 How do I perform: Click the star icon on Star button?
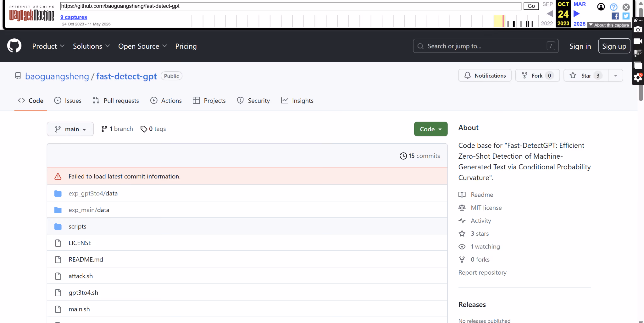pyautogui.click(x=573, y=75)
